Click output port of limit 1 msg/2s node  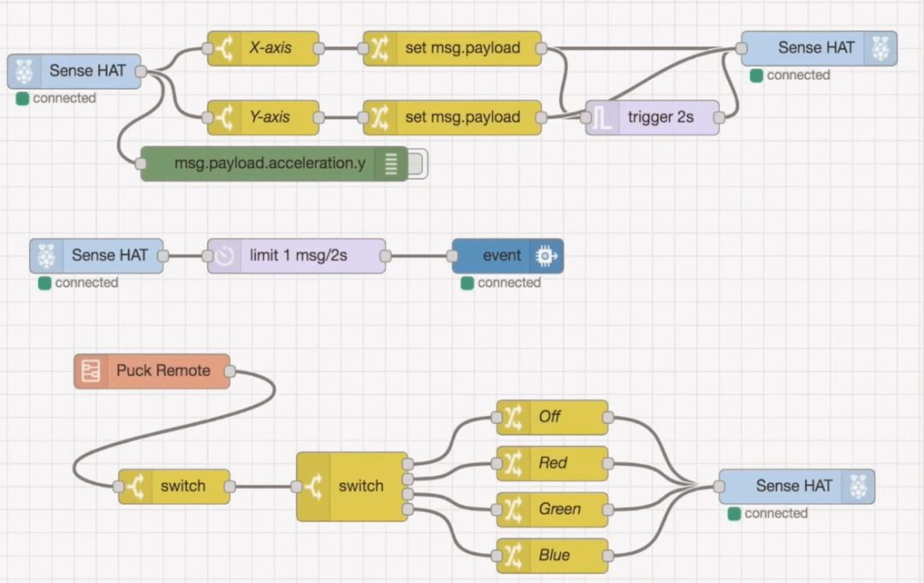pos(385,256)
